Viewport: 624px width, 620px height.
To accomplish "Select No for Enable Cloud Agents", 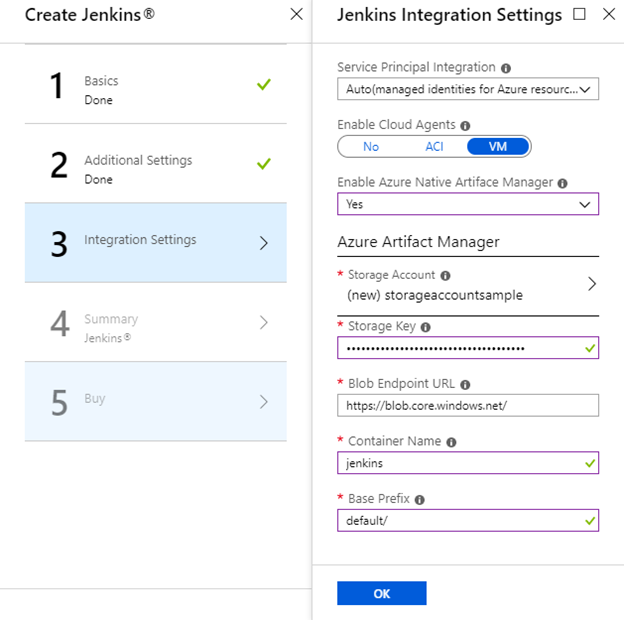I will pos(371,147).
